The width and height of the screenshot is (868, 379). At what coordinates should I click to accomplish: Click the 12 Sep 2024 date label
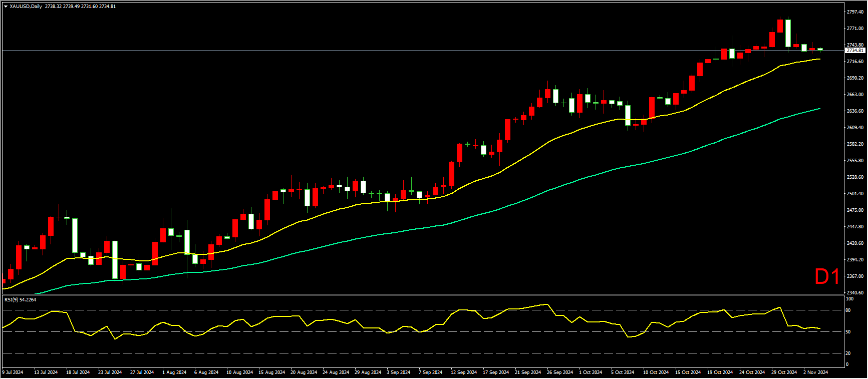464,372
